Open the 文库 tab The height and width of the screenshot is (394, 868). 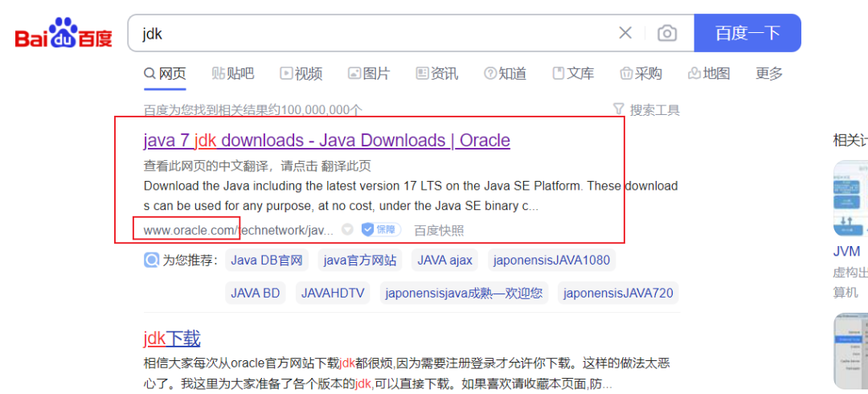coord(573,73)
